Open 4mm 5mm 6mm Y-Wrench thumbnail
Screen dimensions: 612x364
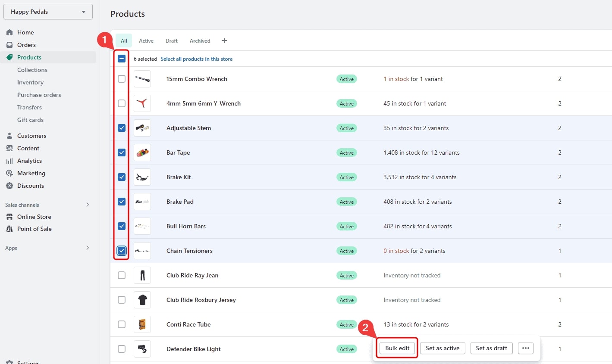142,103
